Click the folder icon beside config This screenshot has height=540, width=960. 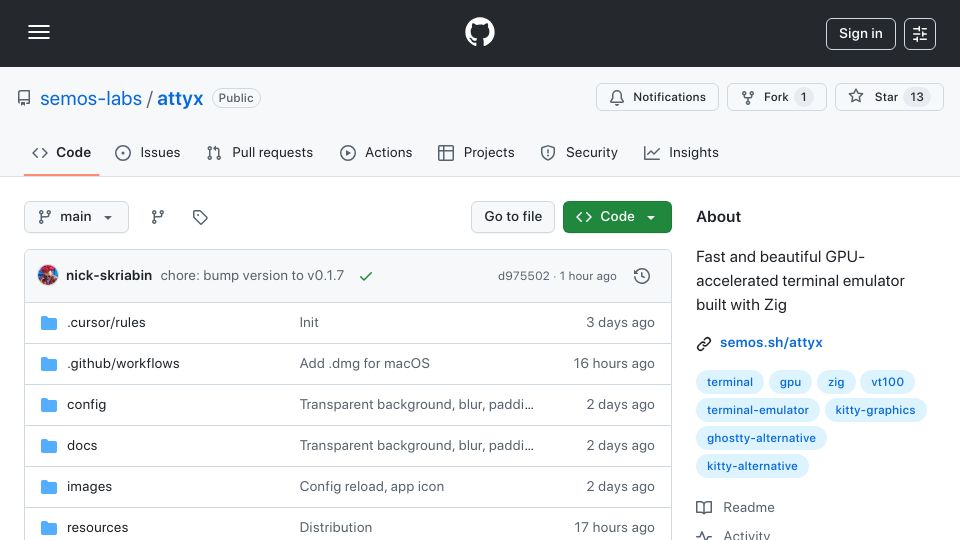click(x=49, y=405)
